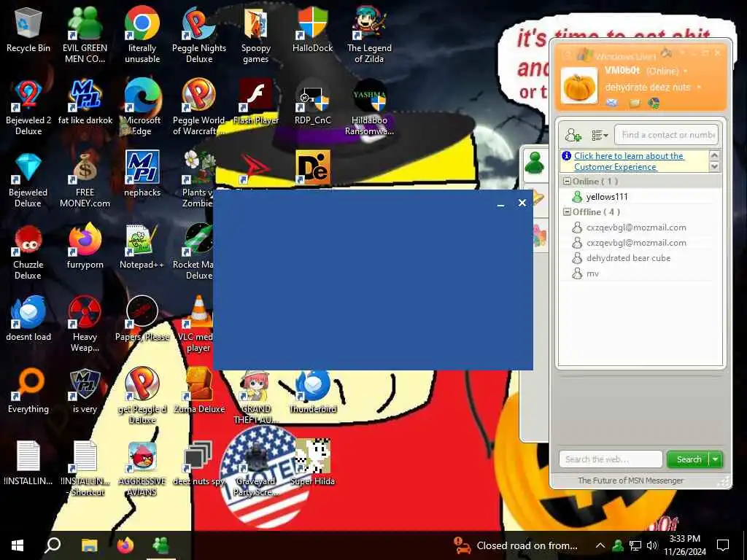
Task: Open the Hildaboo Ransomware shortcut
Action: [x=369, y=107]
